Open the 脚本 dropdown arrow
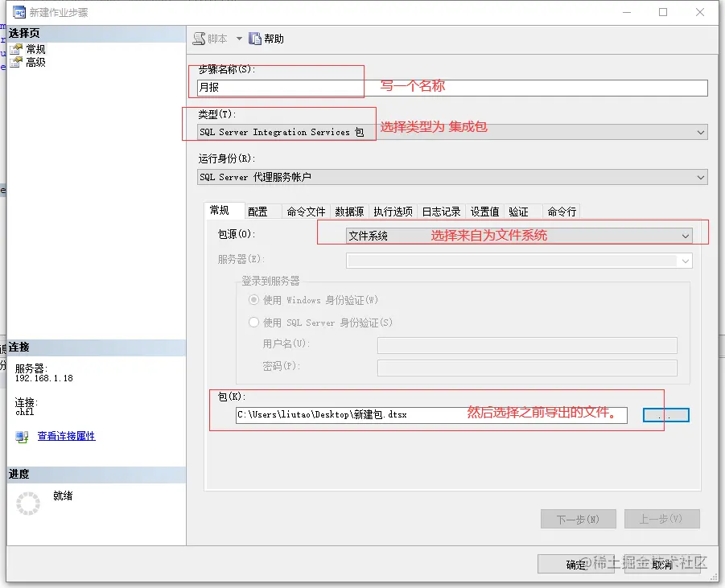Screen dimensions: 725x588 [x=239, y=39]
